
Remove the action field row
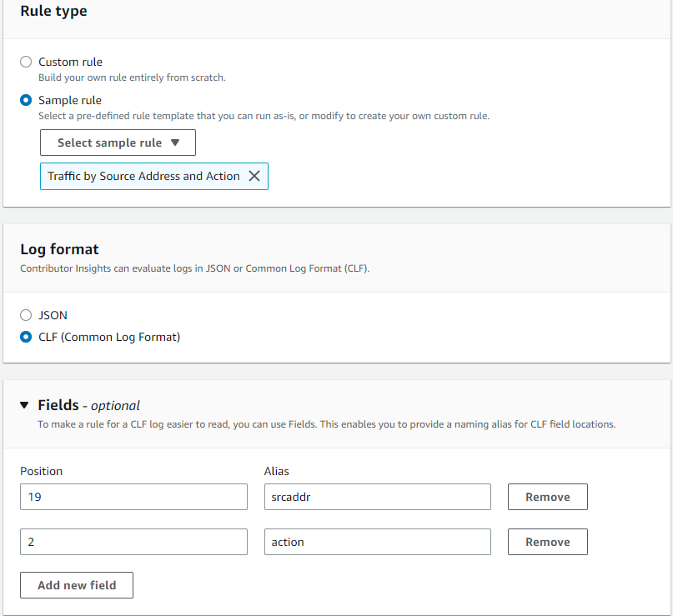point(547,541)
